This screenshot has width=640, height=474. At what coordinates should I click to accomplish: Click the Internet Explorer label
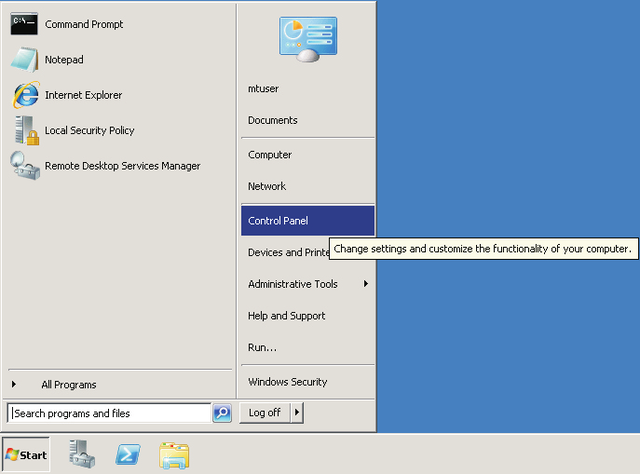point(83,95)
